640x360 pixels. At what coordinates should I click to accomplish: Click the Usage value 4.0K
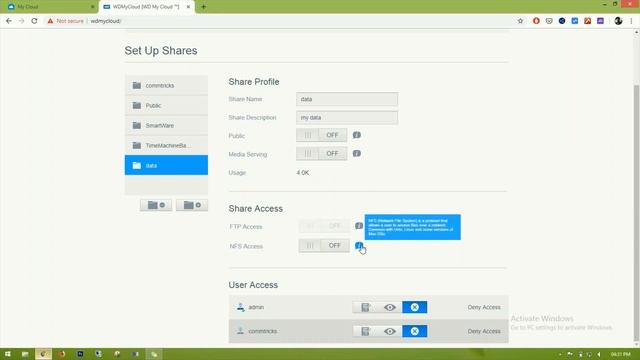pos(302,173)
